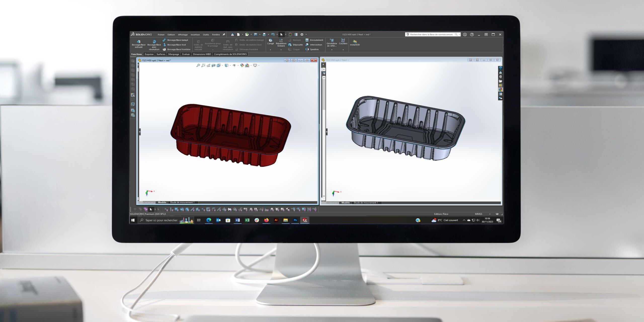Expand the Save dropdown arrow

pyautogui.click(x=260, y=34)
